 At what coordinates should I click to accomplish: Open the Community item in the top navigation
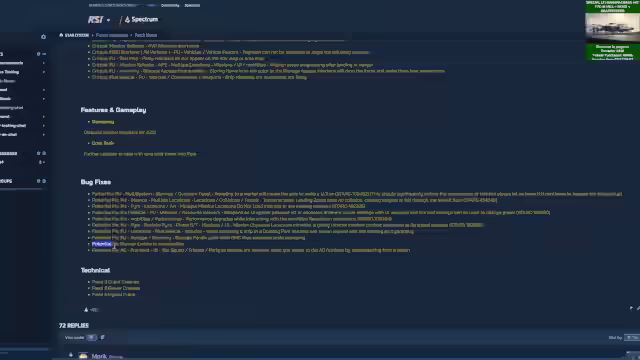(x=170, y=5)
